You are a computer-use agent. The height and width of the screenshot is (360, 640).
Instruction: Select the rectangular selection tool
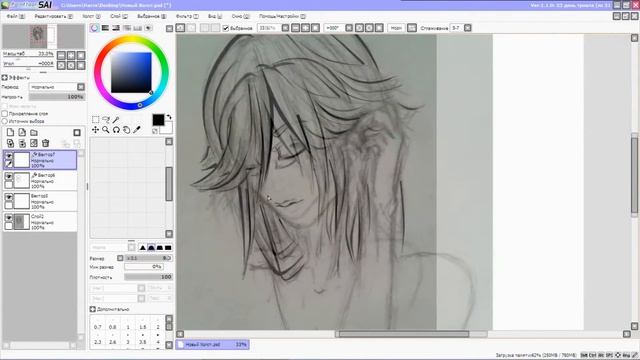(96, 120)
